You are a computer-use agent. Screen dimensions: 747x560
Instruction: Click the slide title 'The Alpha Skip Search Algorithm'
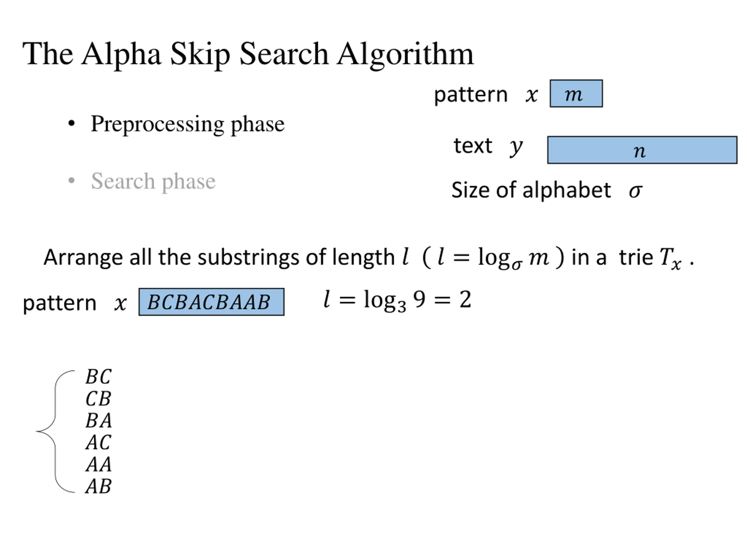pyautogui.click(x=248, y=55)
